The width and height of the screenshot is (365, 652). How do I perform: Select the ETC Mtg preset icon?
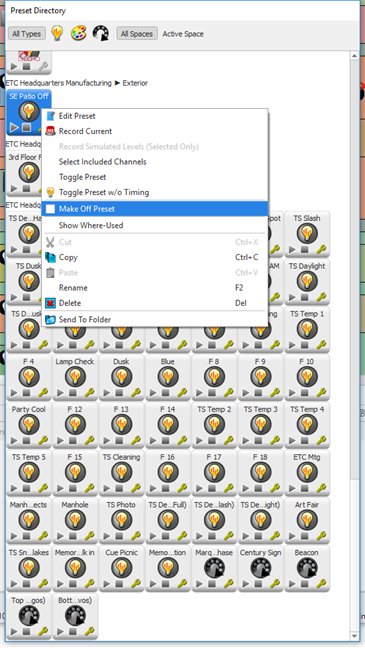pos(307,472)
